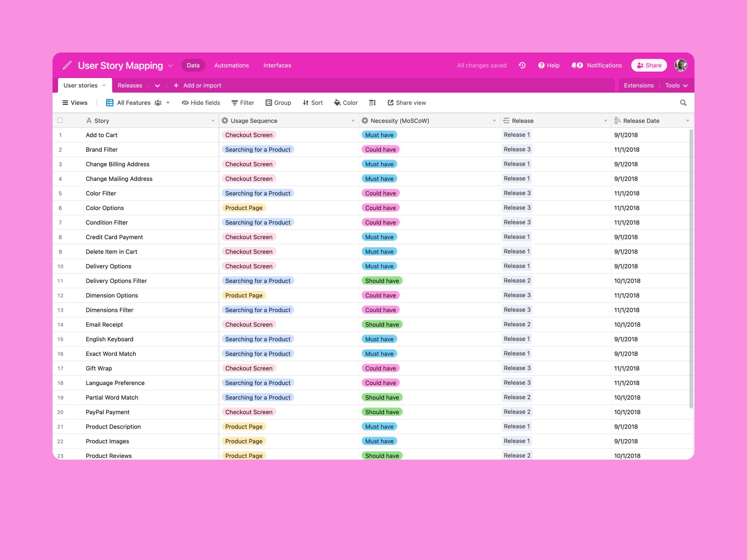Switch to the Data tab
747x560 pixels.
(x=193, y=65)
